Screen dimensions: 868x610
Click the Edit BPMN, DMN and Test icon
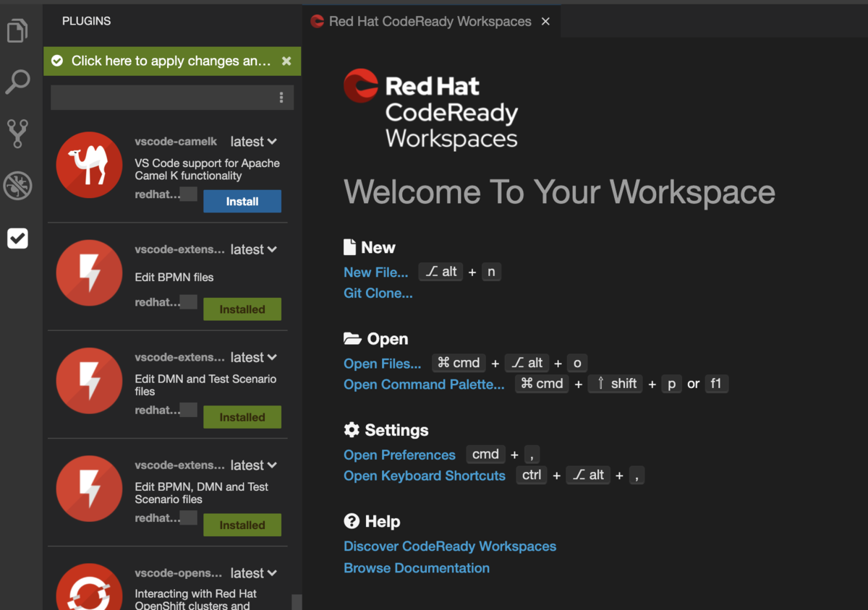[x=89, y=489]
